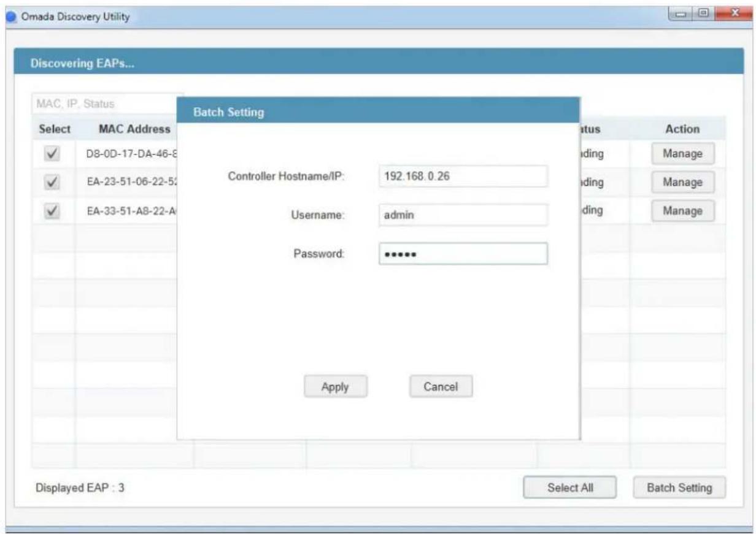This screenshot has width=756, height=534.
Task: Click the Controller Hostname/IP field
Action: click(x=463, y=177)
